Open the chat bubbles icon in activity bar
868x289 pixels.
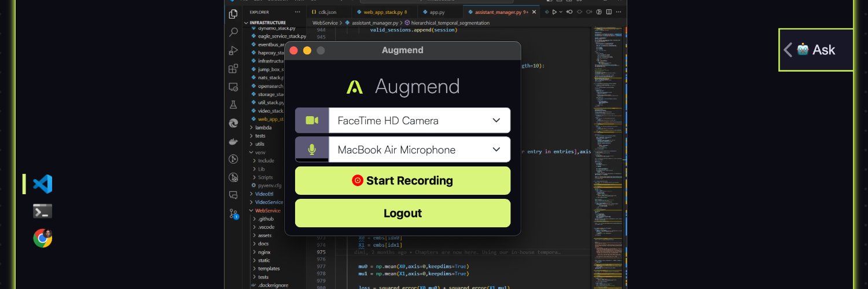coord(233,195)
